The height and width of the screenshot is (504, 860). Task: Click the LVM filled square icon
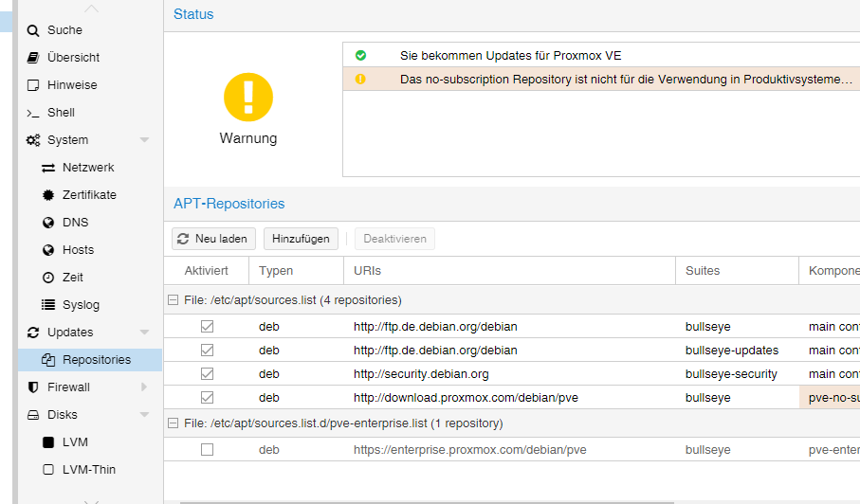(x=48, y=442)
